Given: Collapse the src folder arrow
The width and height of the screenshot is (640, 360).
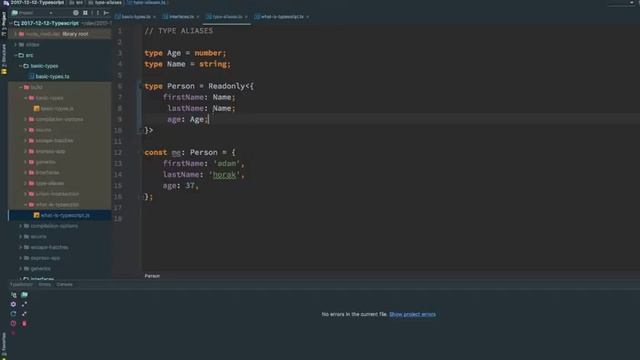Looking at the screenshot, I should tap(16, 55).
